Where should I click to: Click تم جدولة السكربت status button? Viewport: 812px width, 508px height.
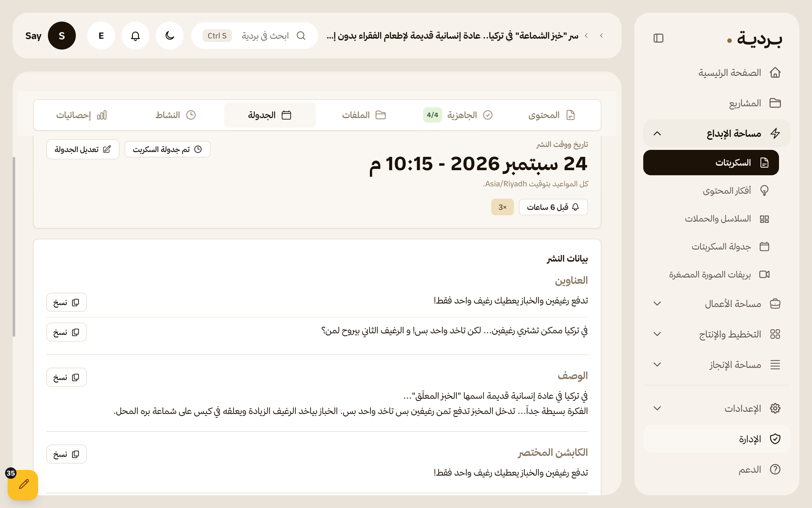point(167,149)
